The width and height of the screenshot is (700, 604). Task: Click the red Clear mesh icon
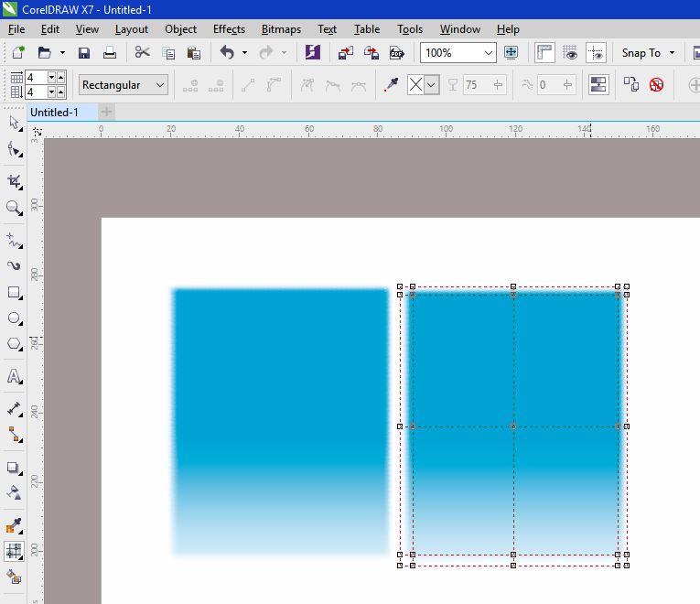pyautogui.click(x=656, y=84)
